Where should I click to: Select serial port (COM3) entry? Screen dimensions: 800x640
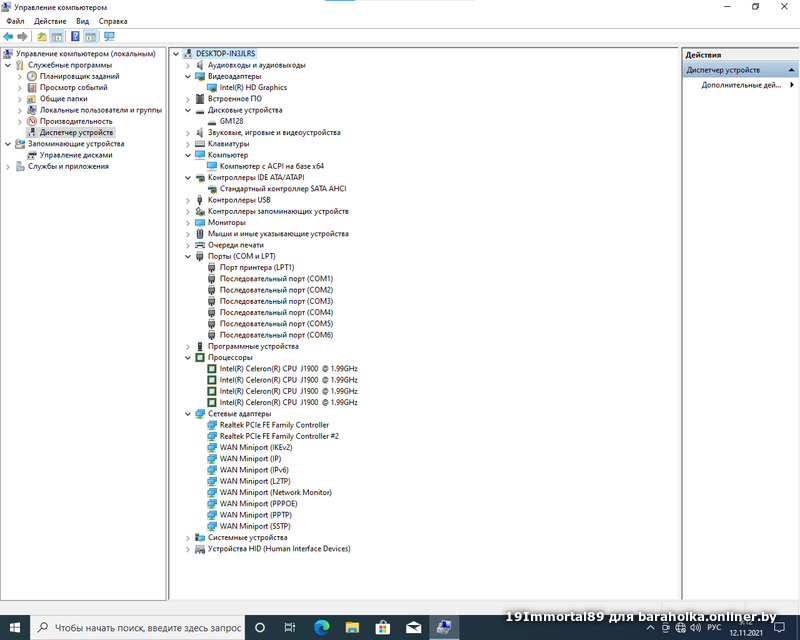(x=276, y=301)
